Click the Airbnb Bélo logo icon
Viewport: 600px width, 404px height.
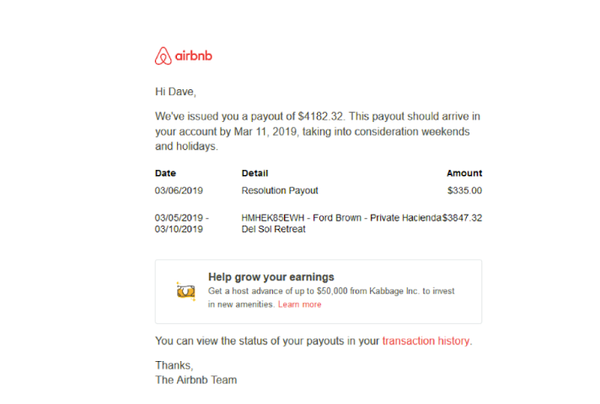[x=164, y=55]
